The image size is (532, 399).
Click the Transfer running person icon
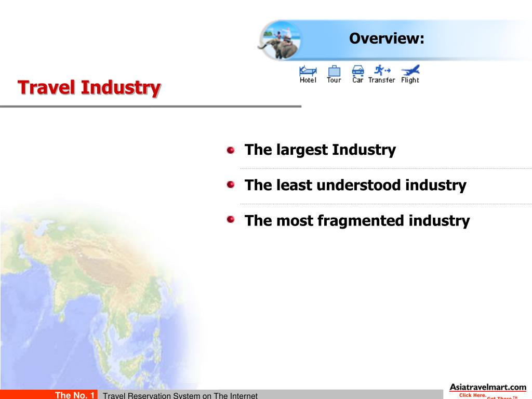coord(382,70)
